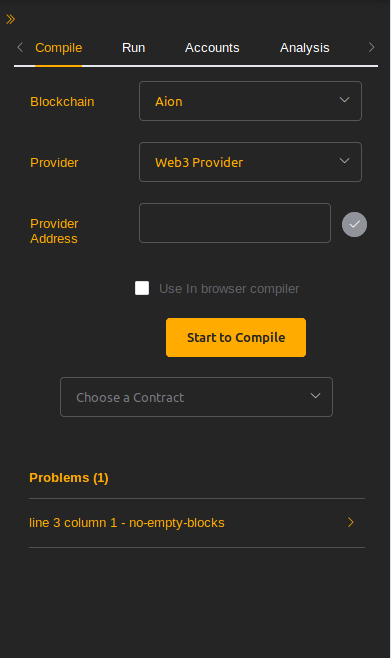Expand the Web3 Provider dropdown
Image resolution: width=391 pixels, height=658 pixels.
pyautogui.click(x=250, y=162)
